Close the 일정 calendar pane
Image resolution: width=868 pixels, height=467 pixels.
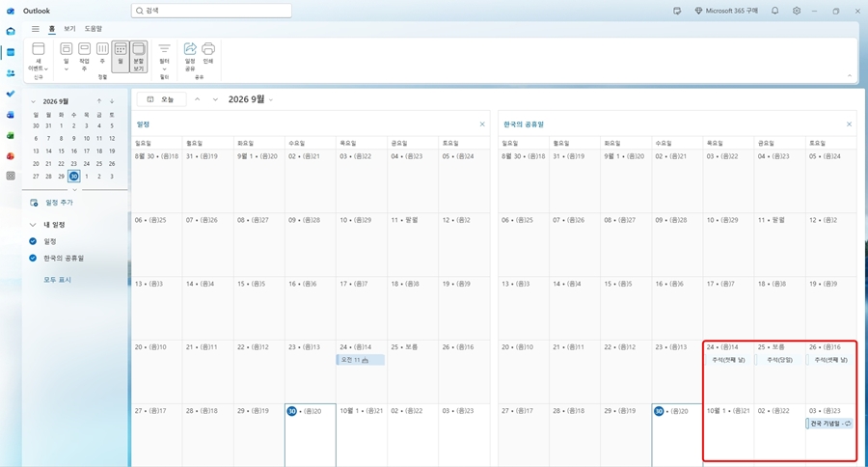tap(482, 124)
